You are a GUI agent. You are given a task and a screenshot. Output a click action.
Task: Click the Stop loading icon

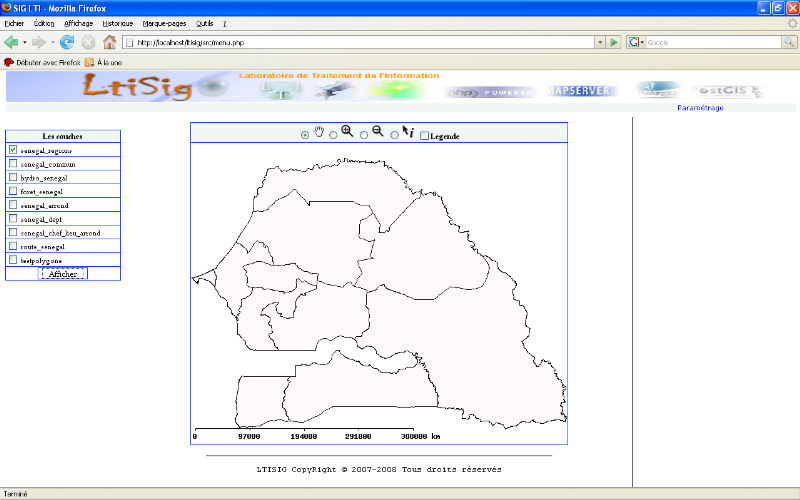tap(88, 42)
